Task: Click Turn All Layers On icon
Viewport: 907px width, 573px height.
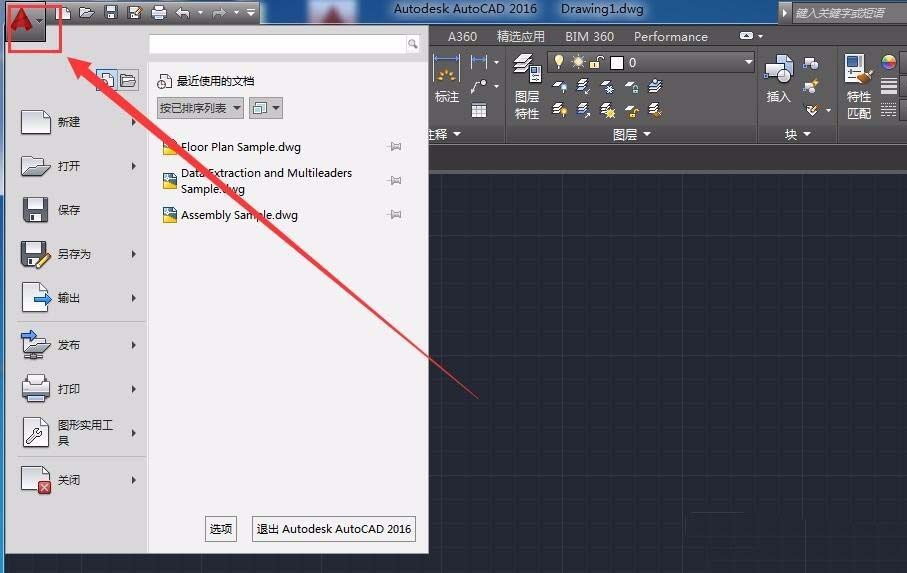Action: [560, 109]
